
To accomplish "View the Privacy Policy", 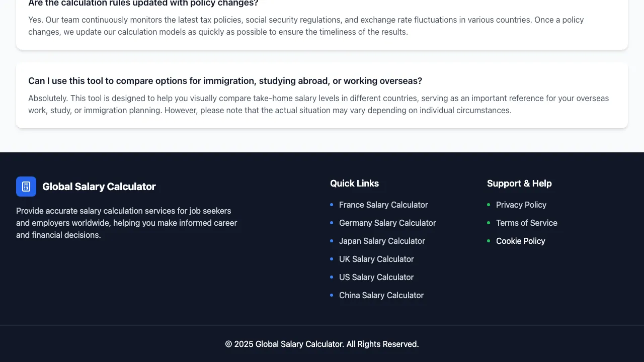I will click(521, 205).
